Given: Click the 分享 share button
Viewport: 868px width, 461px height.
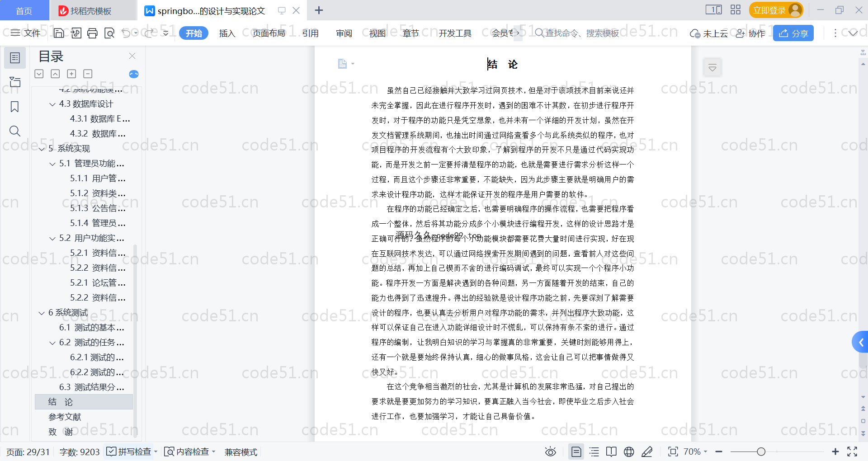Looking at the screenshot, I should tap(793, 33).
